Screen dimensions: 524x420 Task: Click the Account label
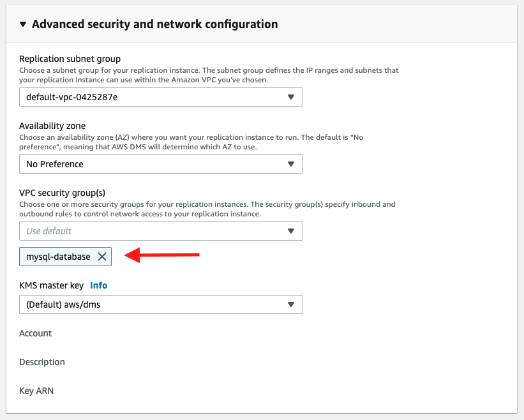click(x=35, y=333)
